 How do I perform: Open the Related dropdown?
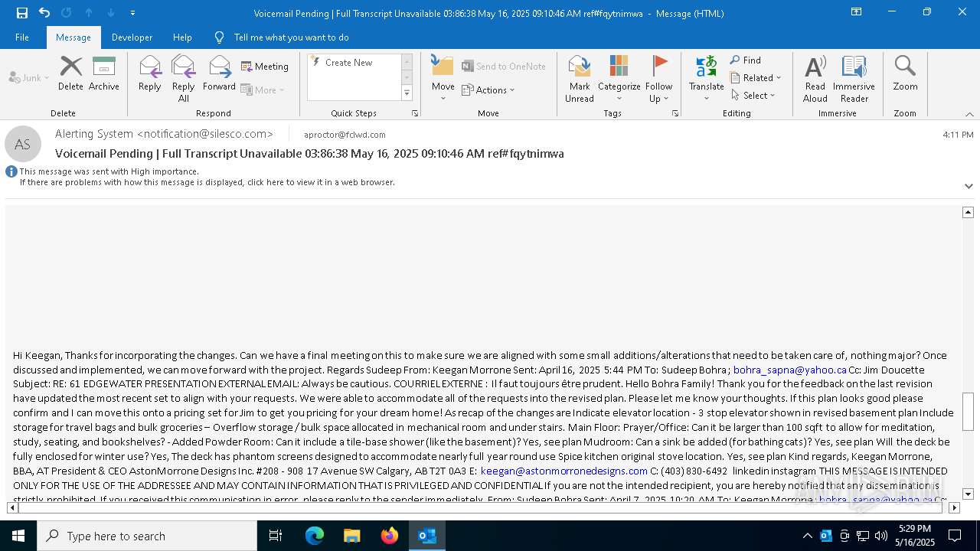click(756, 78)
